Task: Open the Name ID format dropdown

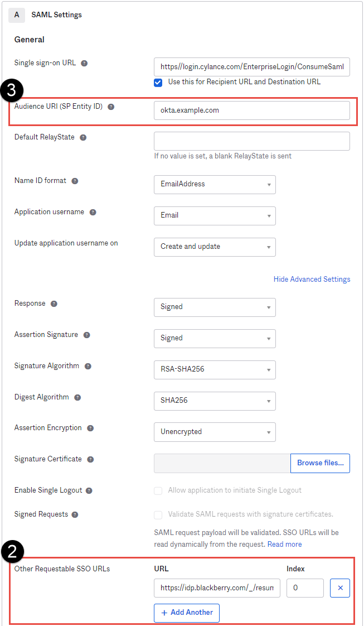Action: click(x=215, y=185)
